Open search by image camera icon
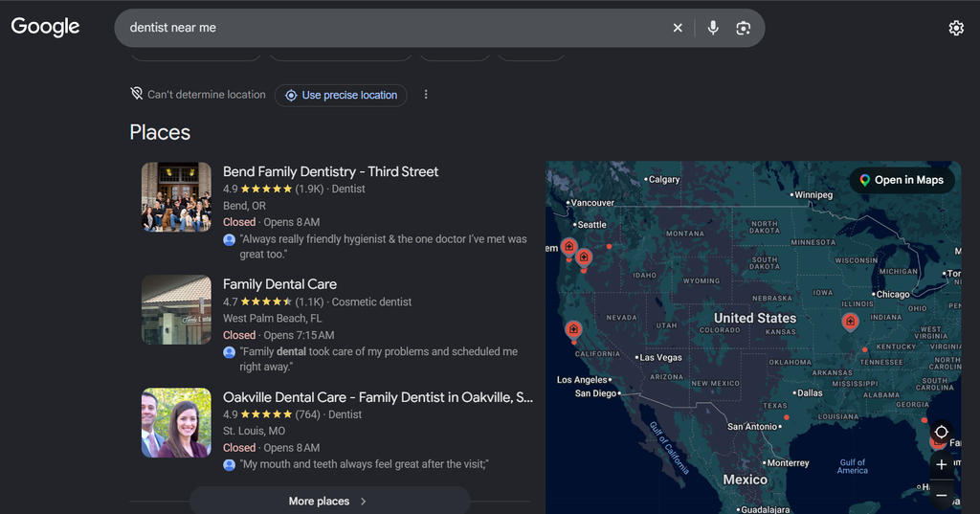Viewport: 980px width, 514px height. tap(743, 28)
